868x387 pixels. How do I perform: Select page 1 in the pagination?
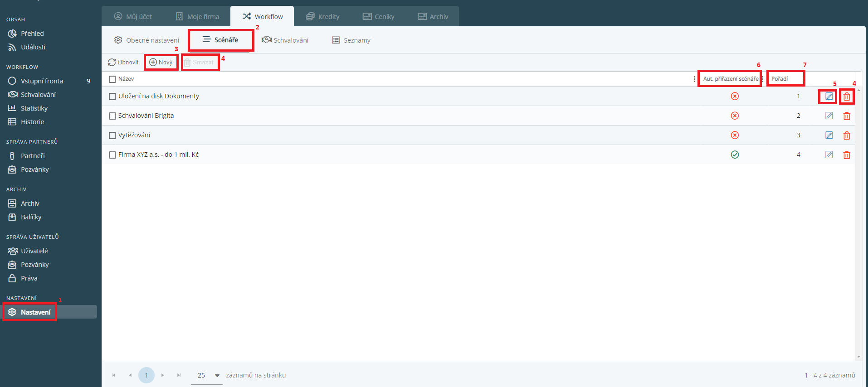146,375
